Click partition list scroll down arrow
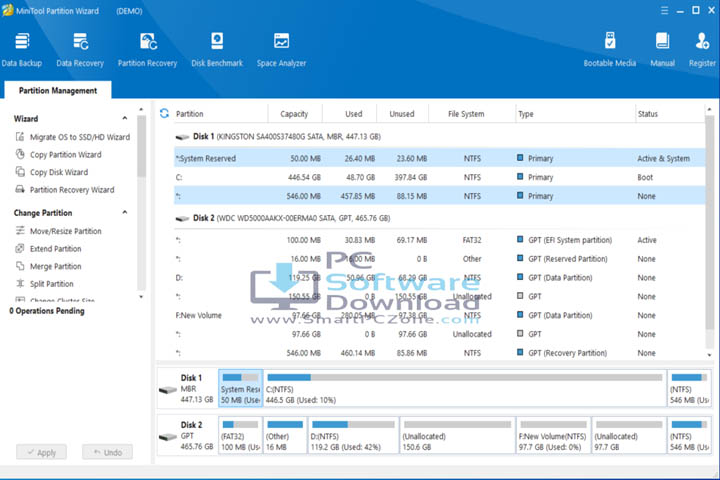This screenshot has width=720, height=480. tap(709, 355)
